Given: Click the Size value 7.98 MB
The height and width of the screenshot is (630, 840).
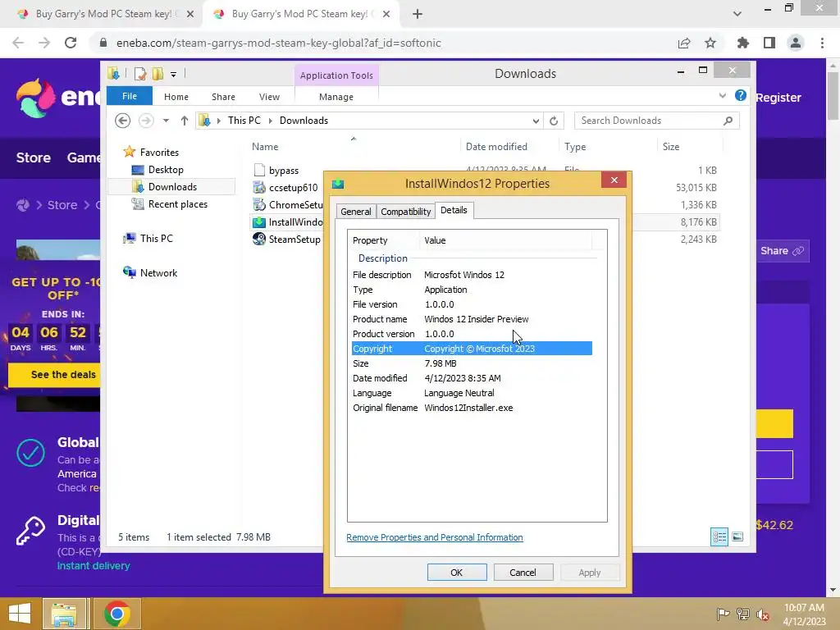Looking at the screenshot, I should [441, 363].
